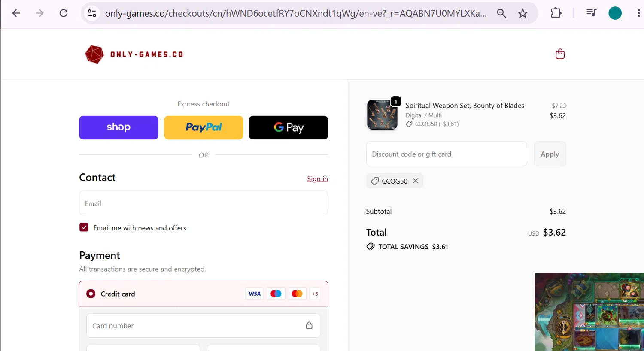Click the game video overlay thumbnail
Image resolution: width=644 pixels, height=351 pixels.
click(589, 312)
